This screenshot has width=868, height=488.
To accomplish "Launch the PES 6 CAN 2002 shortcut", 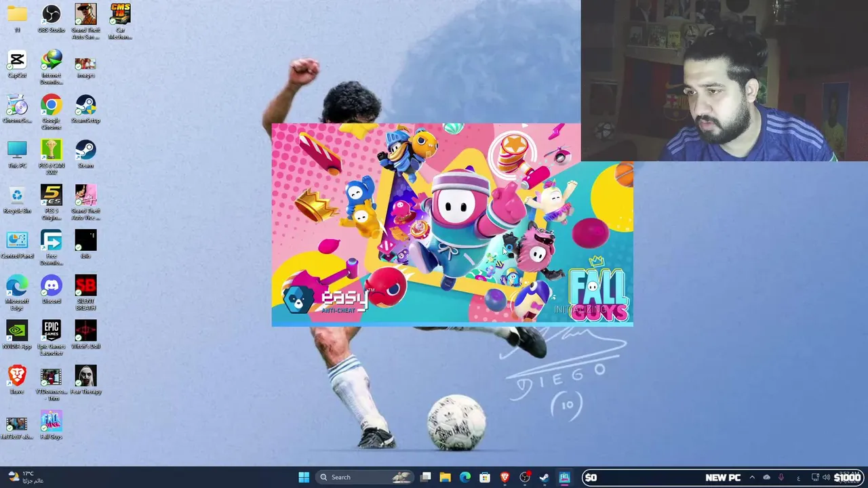I will (x=52, y=157).
